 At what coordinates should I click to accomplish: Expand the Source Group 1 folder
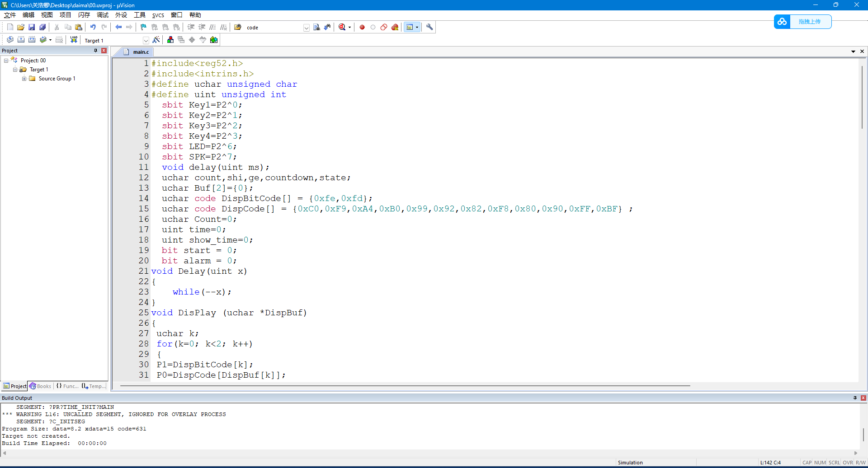24,79
